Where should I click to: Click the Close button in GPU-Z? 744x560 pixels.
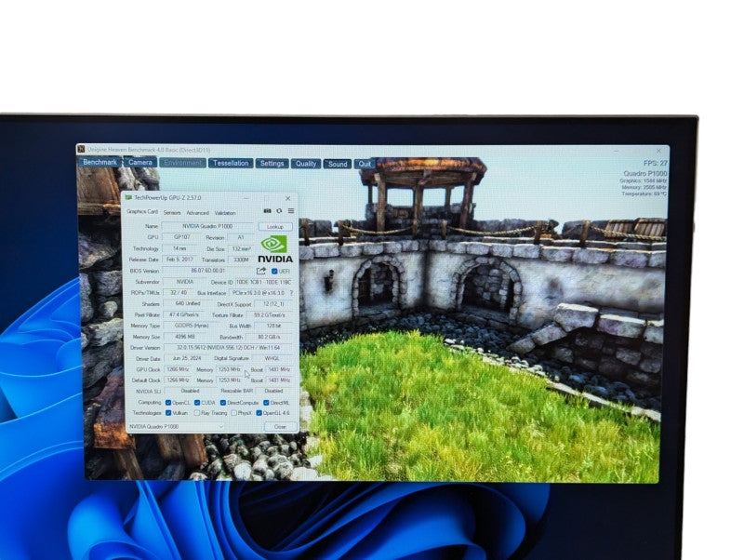280,427
